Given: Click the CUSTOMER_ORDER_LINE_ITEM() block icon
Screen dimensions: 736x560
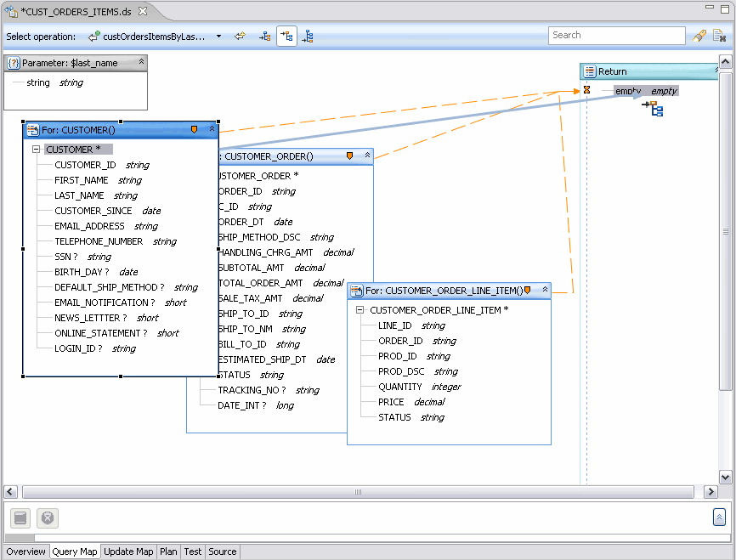Looking at the screenshot, I should click(357, 291).
